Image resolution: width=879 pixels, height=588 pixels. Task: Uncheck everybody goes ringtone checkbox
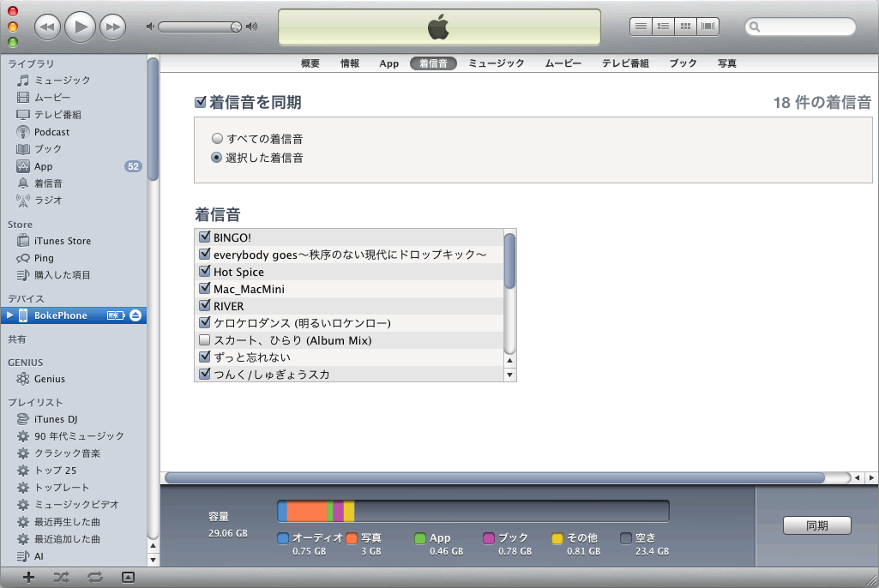205,254
